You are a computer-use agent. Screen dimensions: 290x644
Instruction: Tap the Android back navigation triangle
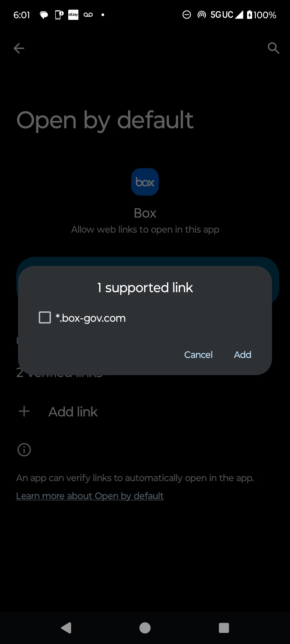(66, 628)
